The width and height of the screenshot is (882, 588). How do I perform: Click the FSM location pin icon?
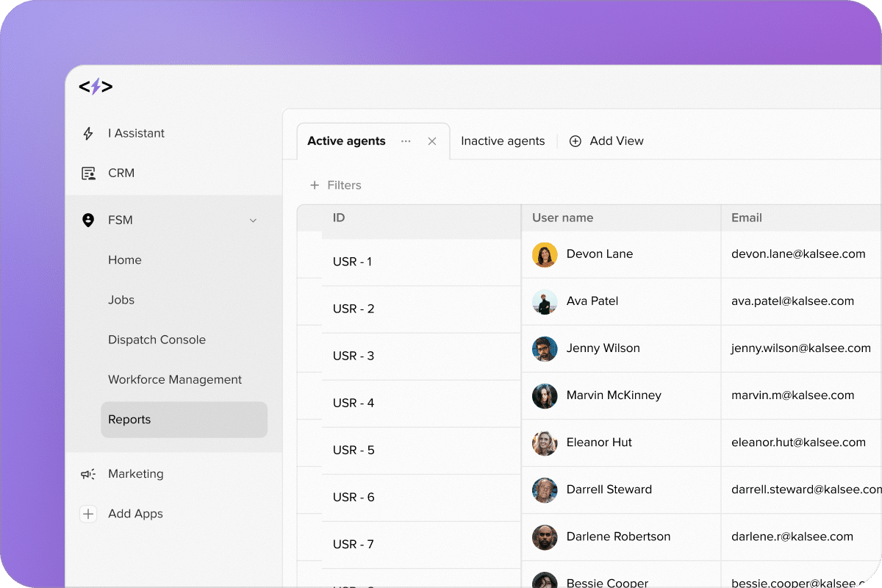click(x=88, y=220)
